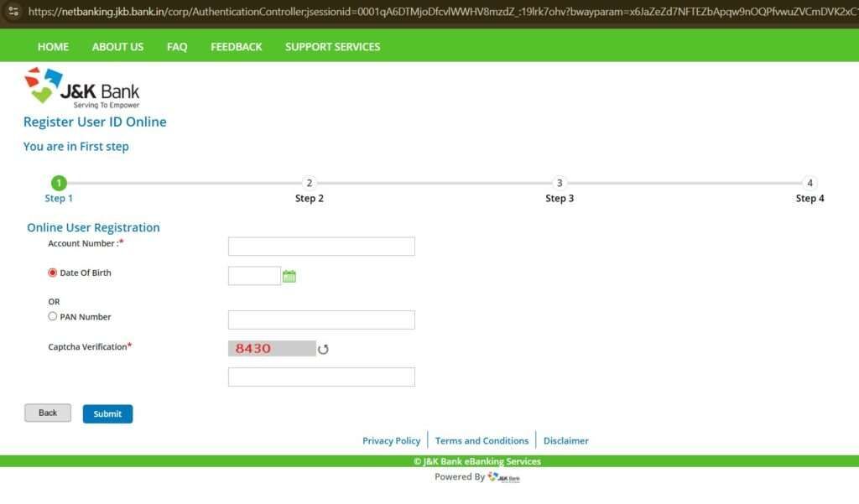This screenshot has width=859, height=504.
Task: Click the J&K Bank logo
Action: 80,86
